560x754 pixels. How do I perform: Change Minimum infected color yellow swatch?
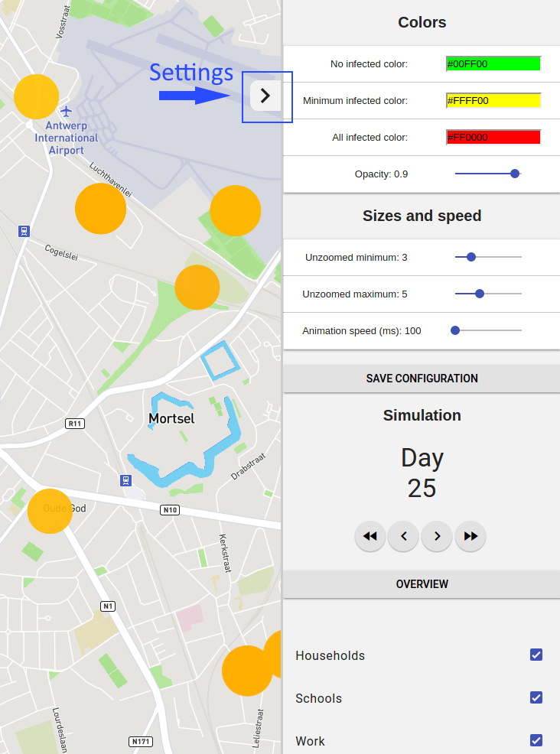point(493,100)
